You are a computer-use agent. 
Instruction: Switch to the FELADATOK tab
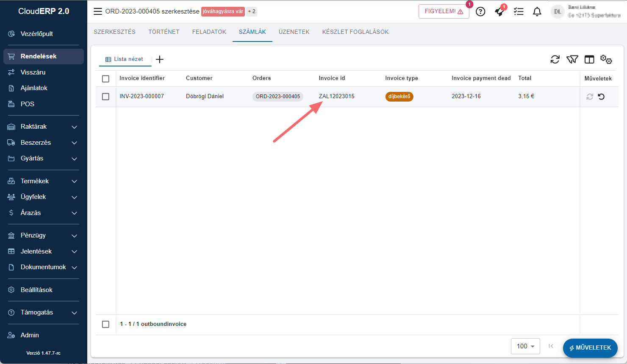[x=209, y=32]
